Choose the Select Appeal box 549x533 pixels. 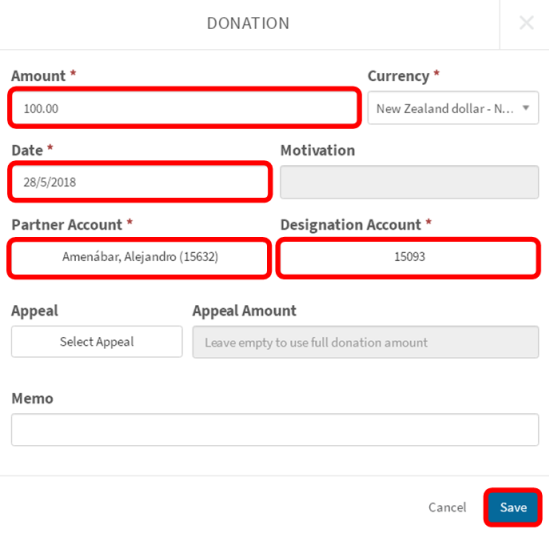tap(97, 342)
